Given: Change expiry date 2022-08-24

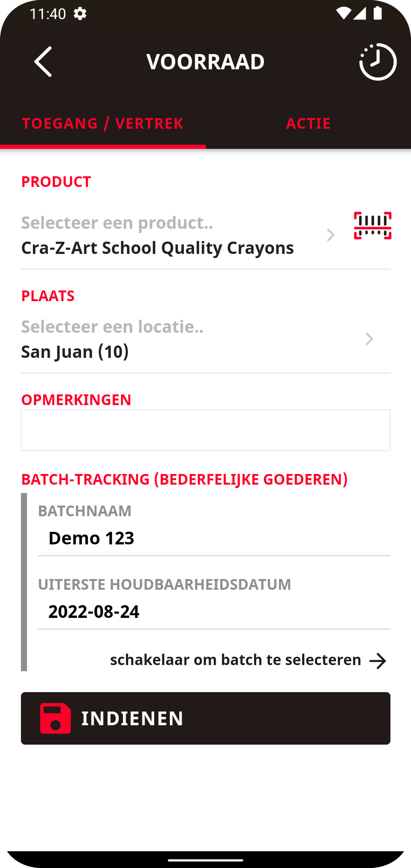Looking at the screenshot, I should coord(213,611).
